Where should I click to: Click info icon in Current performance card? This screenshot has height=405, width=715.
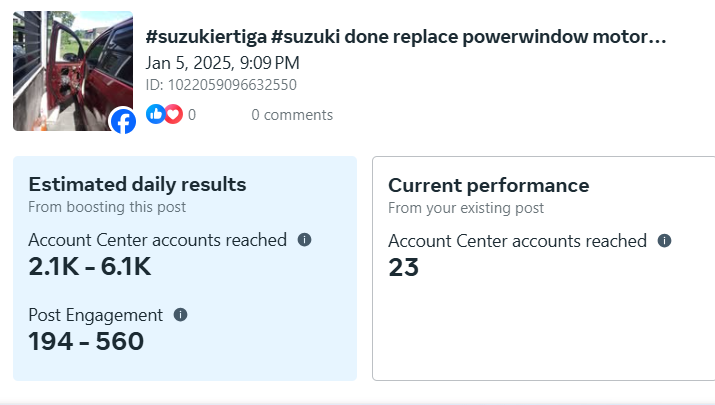(x=665, y=240)
